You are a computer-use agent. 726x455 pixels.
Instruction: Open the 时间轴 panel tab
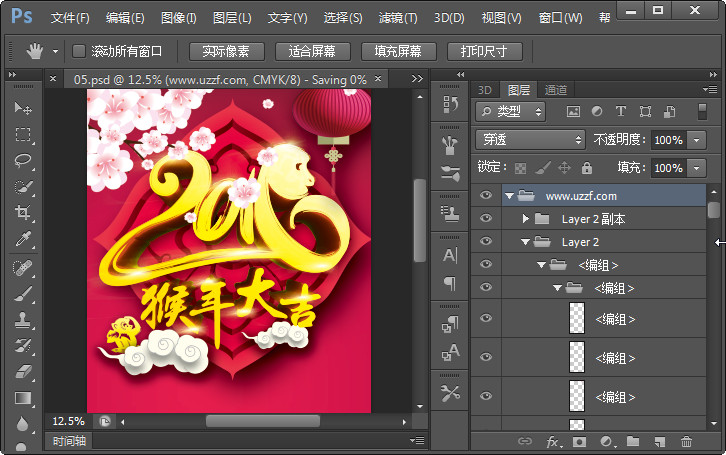pos(69,441)
